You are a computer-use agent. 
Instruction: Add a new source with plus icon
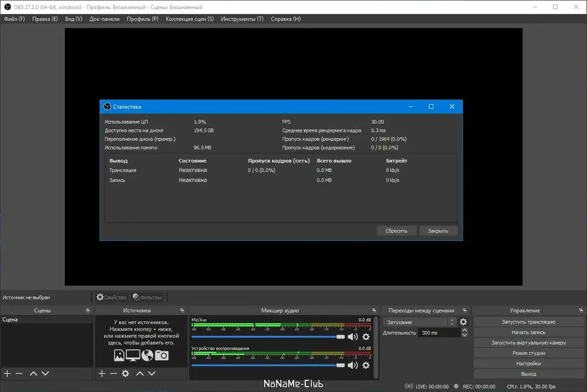(102, 373)
